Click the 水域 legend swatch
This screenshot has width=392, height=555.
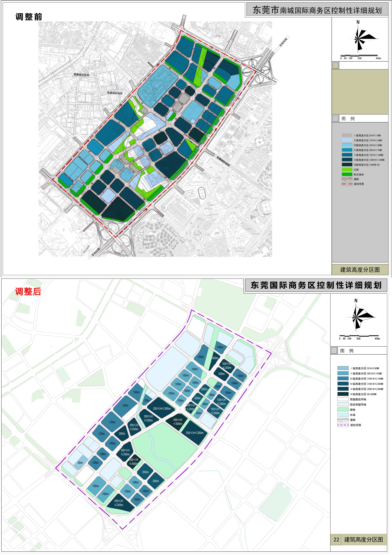[343, 415]
